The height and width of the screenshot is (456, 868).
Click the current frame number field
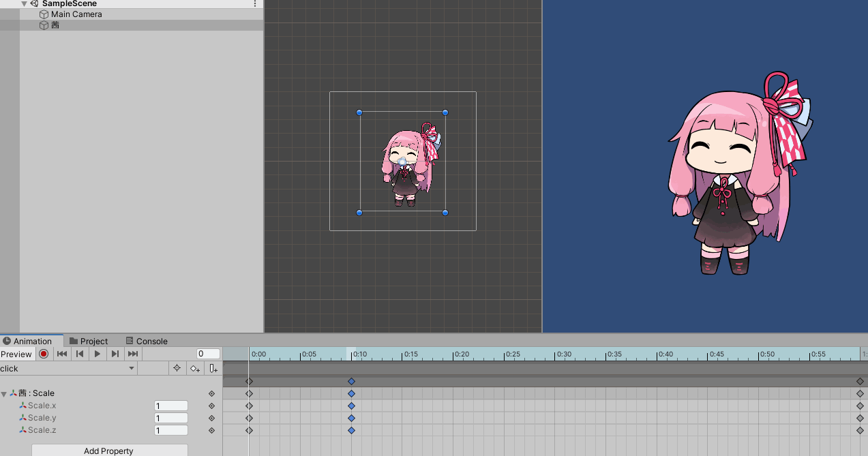[x=208, y=354]
